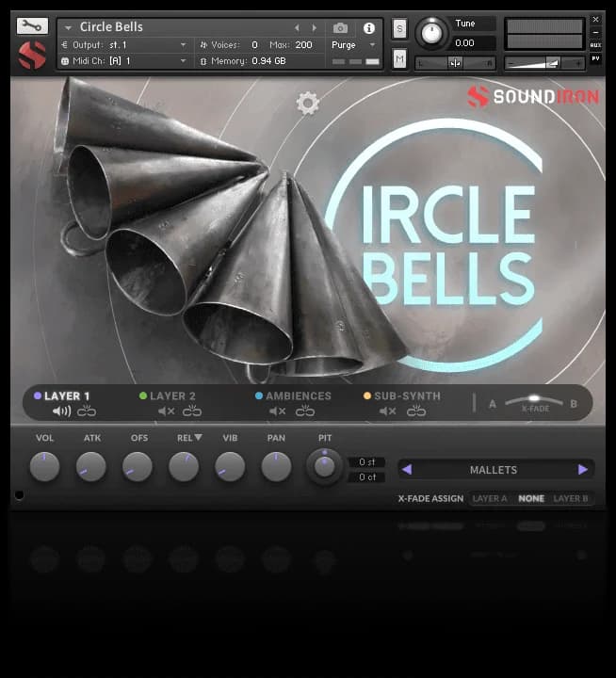The height and width of the screenshot is (678, 616).
Task: Click the VOL knob
Action: 44,466
